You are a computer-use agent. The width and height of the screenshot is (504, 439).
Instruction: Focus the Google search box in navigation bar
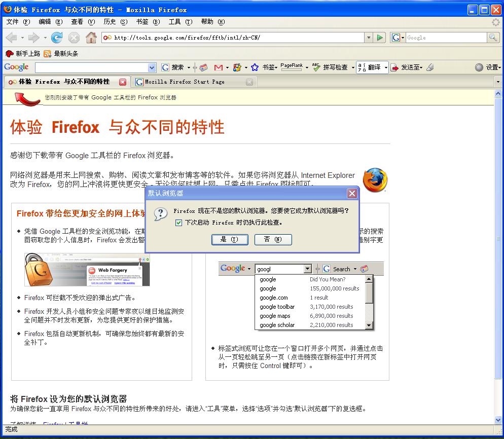pyautogui.click(x=447, y=38)
